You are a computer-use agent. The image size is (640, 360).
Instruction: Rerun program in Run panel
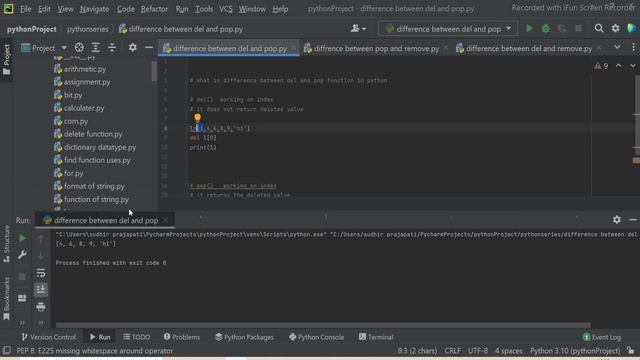pos(22,238)
